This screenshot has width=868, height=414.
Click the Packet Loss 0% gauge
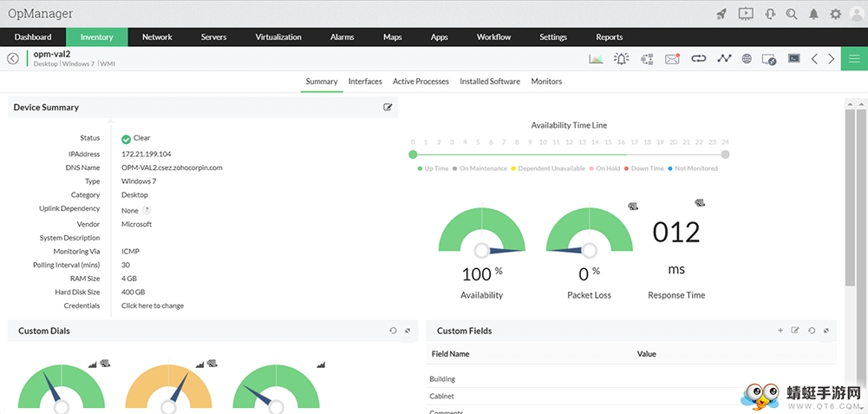tap(590, 231)
